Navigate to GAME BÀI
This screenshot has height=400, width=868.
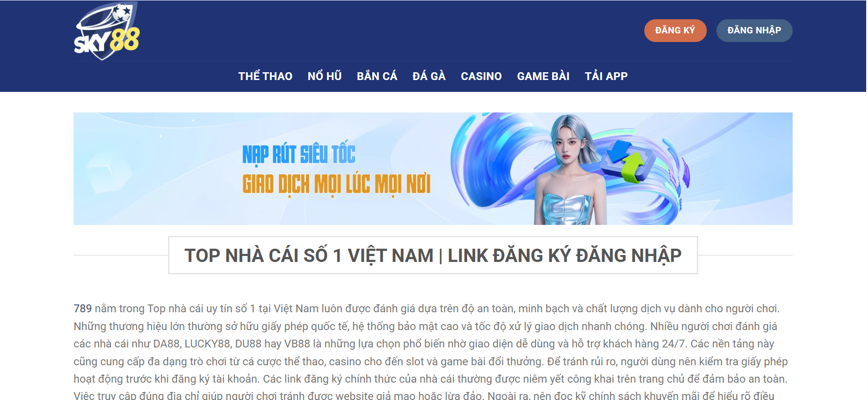543,76
